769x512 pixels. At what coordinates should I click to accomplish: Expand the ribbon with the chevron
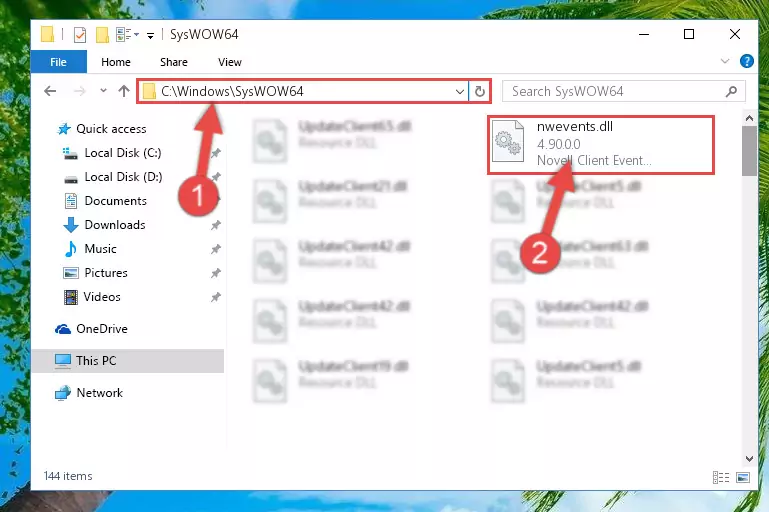pyautogui.click(x=724, y=61)
